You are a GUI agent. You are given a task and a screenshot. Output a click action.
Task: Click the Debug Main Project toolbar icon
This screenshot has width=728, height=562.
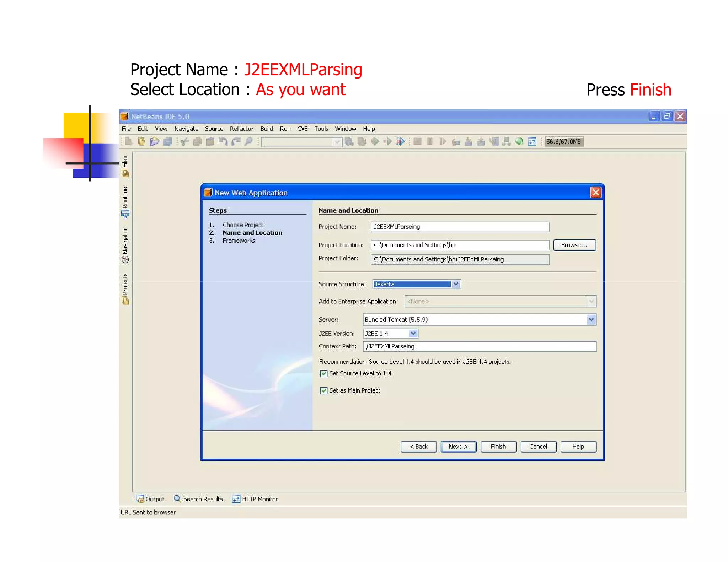tap(387, 142)
